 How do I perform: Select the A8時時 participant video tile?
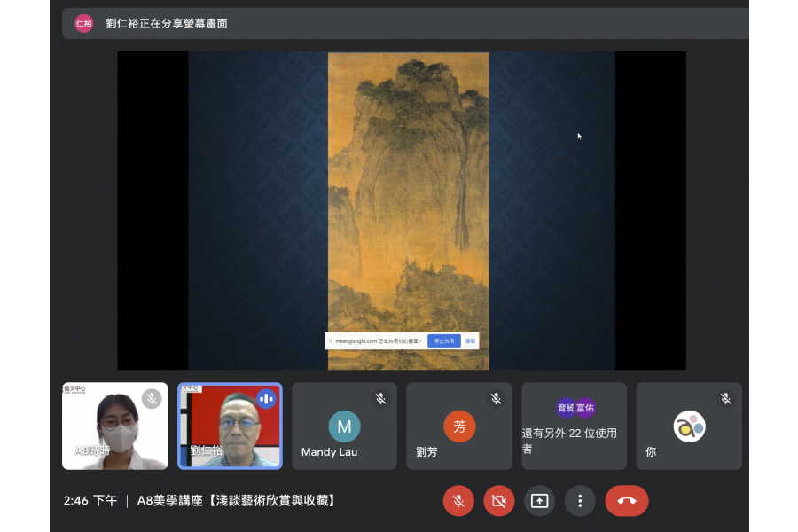coord(115,426)
